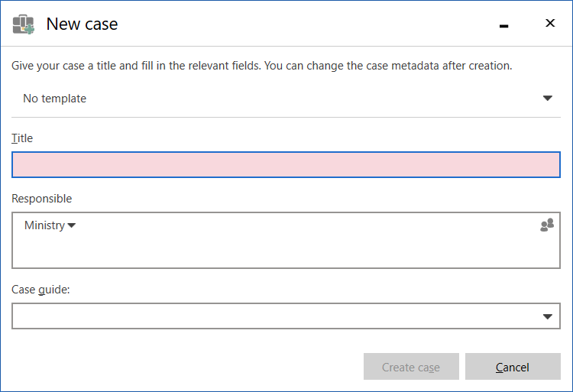Close the New case window
This screenshot has height=392, width=573.
550,23
